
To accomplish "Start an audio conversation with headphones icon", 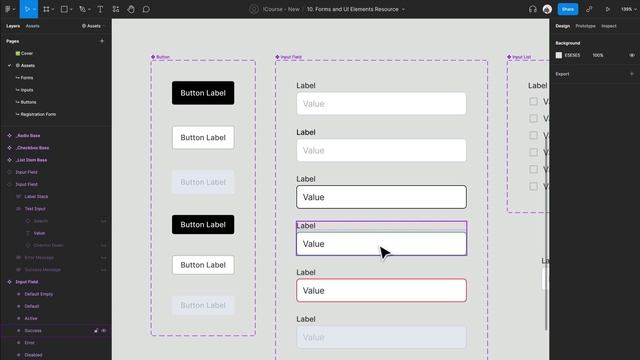I will [x=533, y=9].
